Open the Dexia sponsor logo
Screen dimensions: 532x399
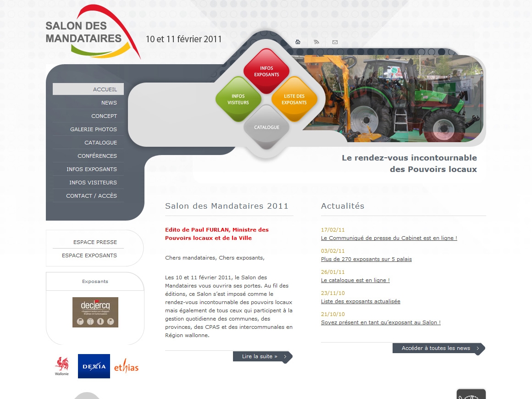(x=94, y=366)
